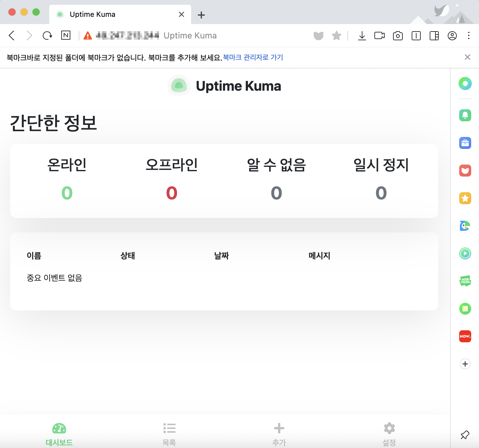
Task: Click the 중요 이벤트 없음 row
Action: pyautogui.click(x=224, y=278)
